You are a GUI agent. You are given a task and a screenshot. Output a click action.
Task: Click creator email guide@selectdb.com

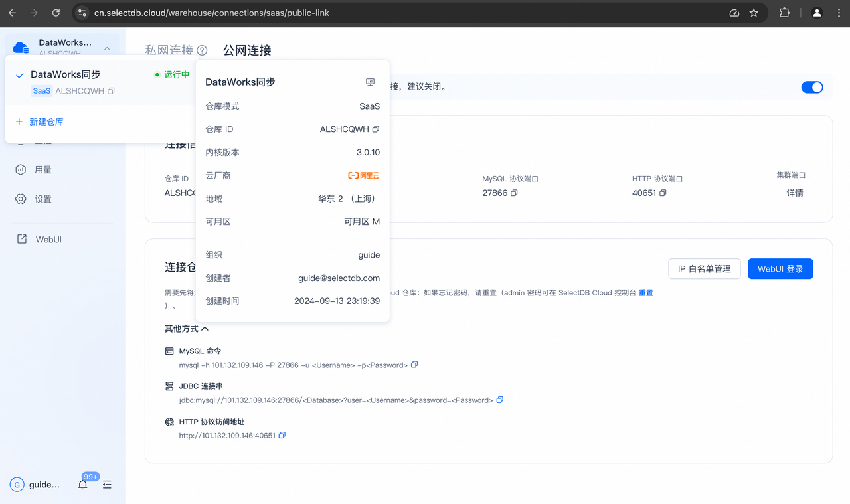339,278
